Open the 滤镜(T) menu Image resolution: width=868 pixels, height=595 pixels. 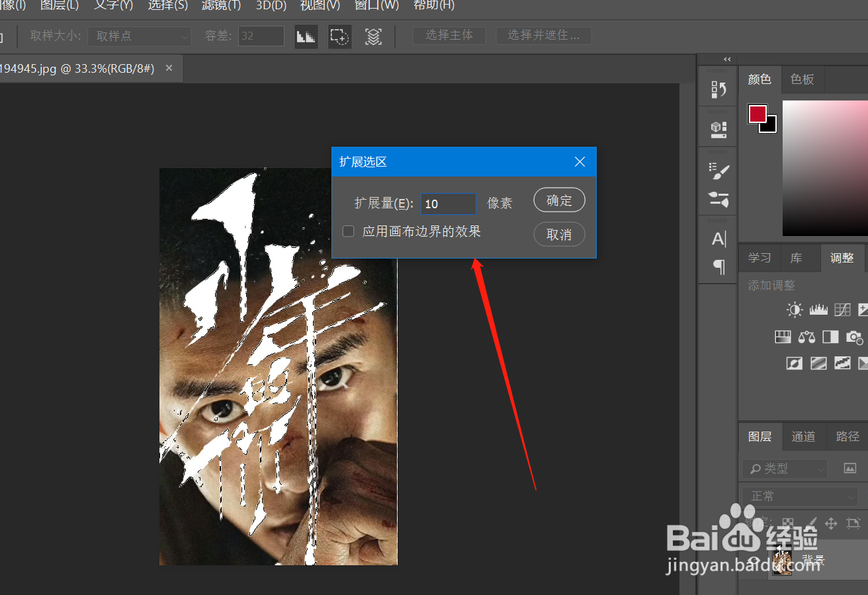click(221, 5)
